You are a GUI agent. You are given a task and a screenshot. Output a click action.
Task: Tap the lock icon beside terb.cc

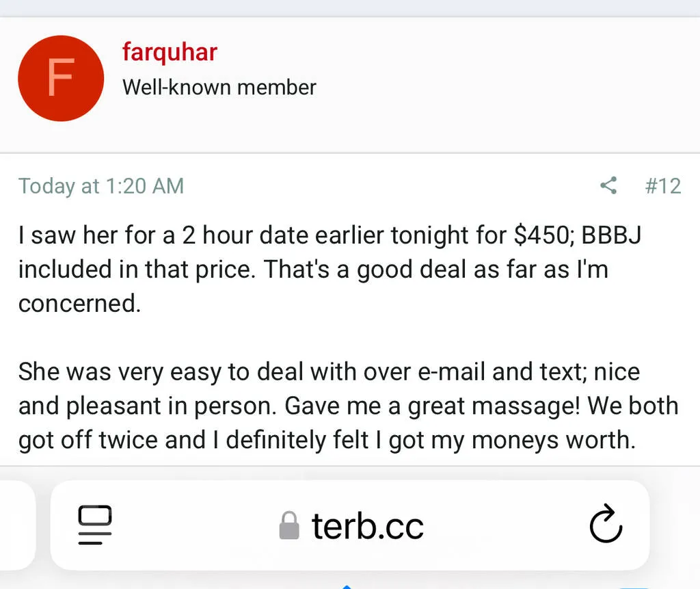pos(290,526)
